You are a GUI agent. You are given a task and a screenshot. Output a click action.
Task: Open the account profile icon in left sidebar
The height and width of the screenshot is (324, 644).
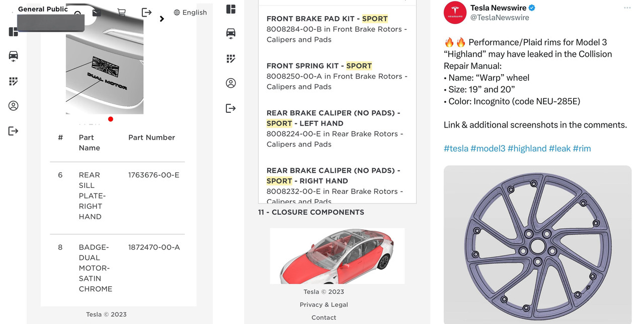(14, 106)
